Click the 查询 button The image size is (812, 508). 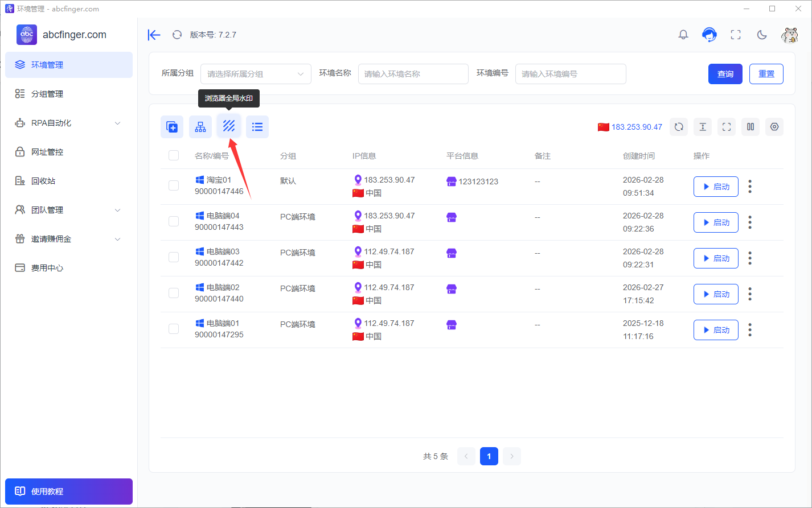(x=725, y=74)
